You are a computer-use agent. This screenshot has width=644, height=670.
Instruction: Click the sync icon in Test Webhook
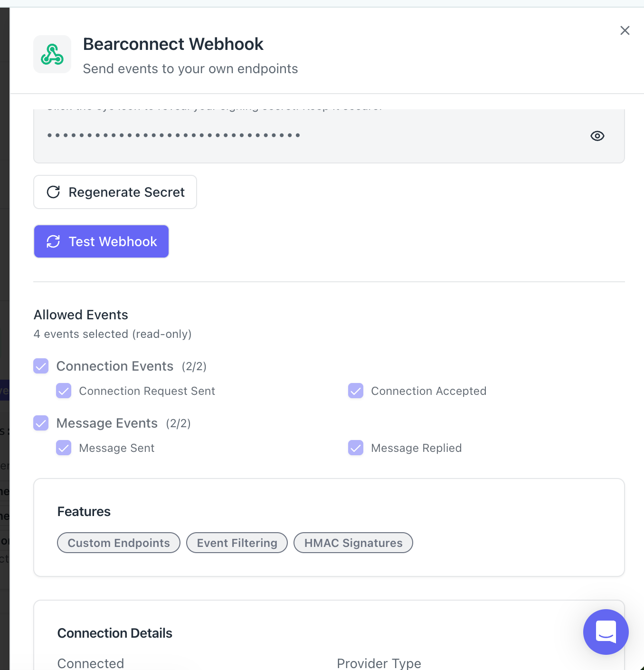[x=53, y=241]
